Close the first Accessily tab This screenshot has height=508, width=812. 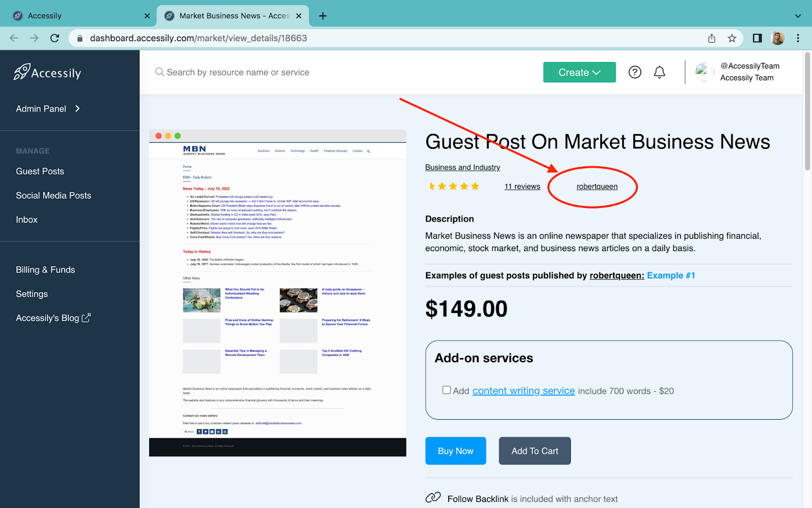[147, 16]
